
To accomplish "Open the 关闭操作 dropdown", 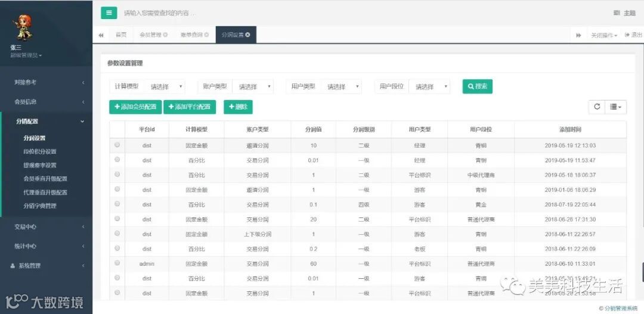I will [x=604, y=35].
